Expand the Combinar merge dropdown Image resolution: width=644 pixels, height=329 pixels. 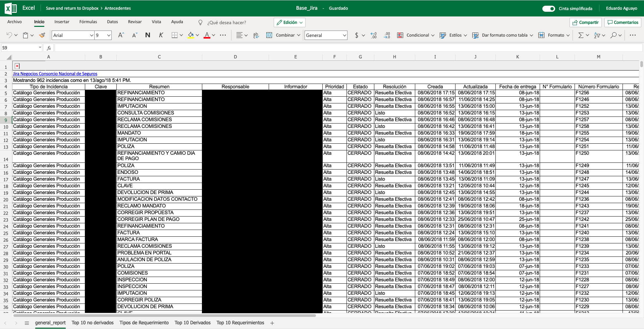pyautogui.click(x=299, y=35)
